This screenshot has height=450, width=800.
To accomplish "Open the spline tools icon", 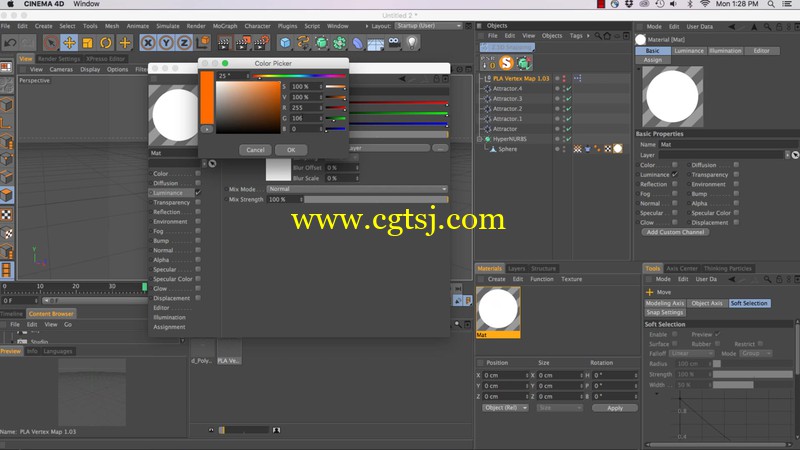I will coord(303,43).
